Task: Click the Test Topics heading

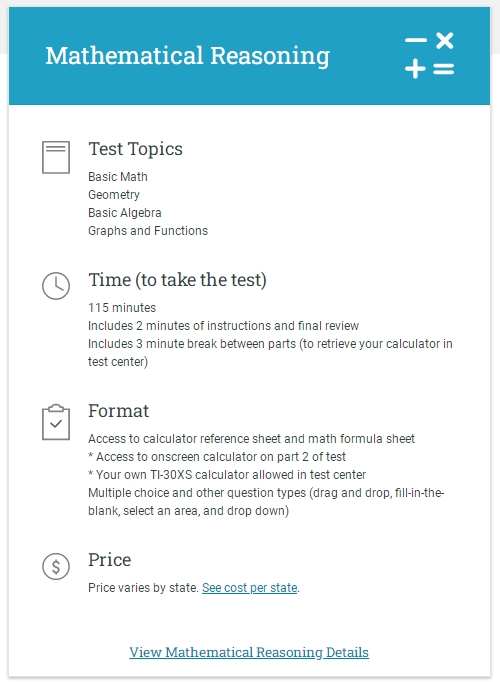Action: coord(136,149)
